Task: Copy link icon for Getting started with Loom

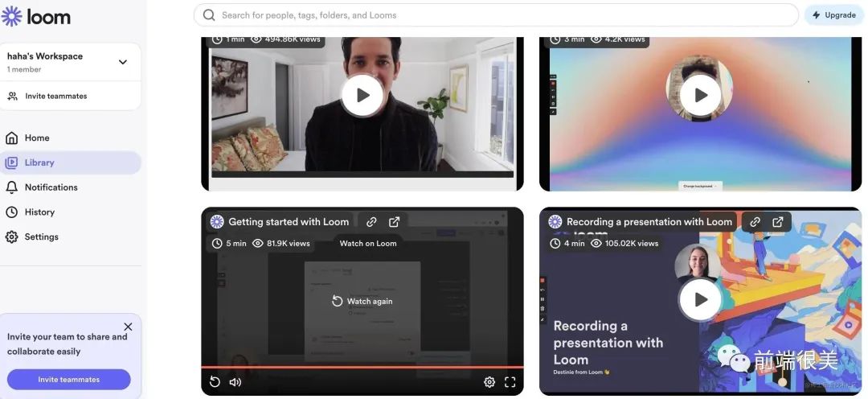Action: tap(371, 222)
